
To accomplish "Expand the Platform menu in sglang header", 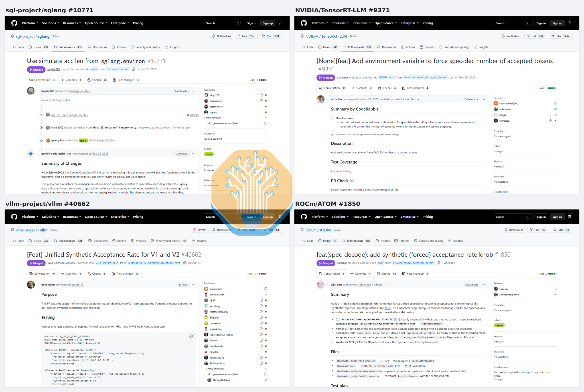I will [x=30, y=23].
